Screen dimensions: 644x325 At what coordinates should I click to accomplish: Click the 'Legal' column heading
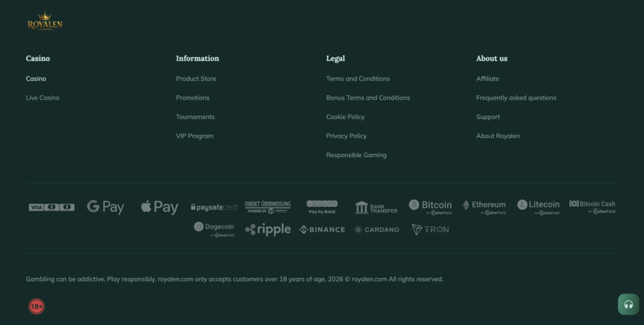point(336,58)
